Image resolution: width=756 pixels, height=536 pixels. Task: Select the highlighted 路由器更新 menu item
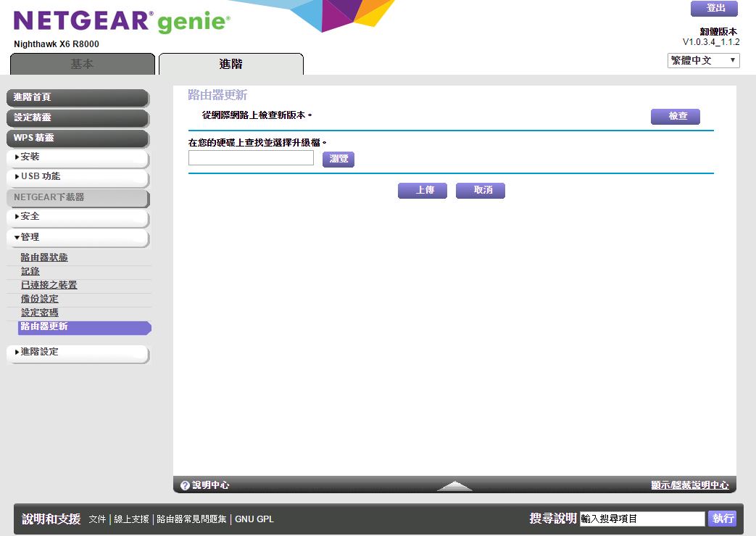tap(84, 327)
